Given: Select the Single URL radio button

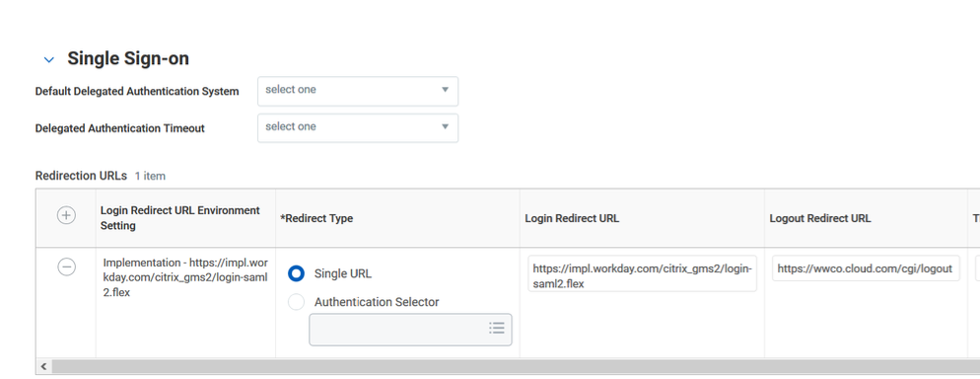Looking at the screenshot, I should [296, 273].
